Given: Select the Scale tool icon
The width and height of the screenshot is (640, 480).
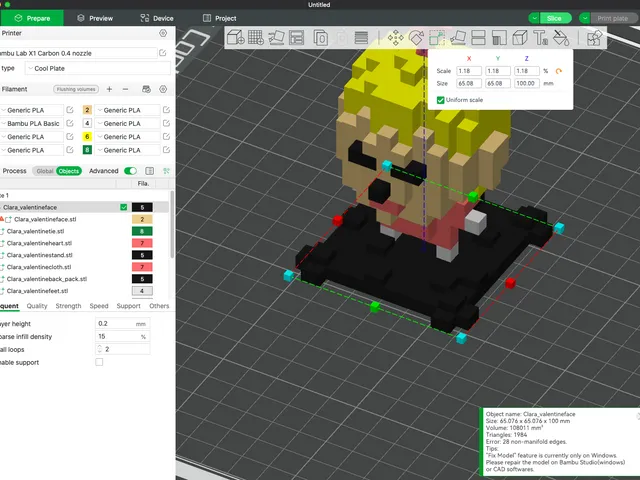Looking at the screenshot, I should [x=437, y=38].
